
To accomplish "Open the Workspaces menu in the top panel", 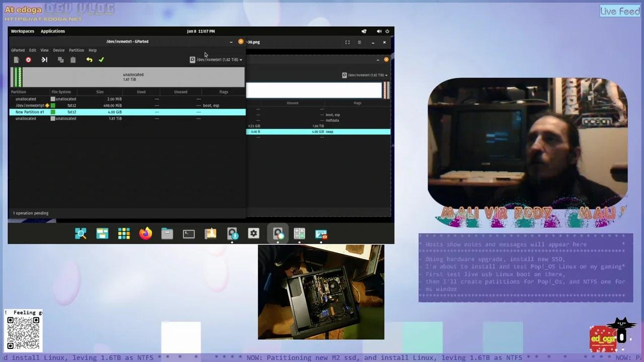I will (x=22, y=31).
